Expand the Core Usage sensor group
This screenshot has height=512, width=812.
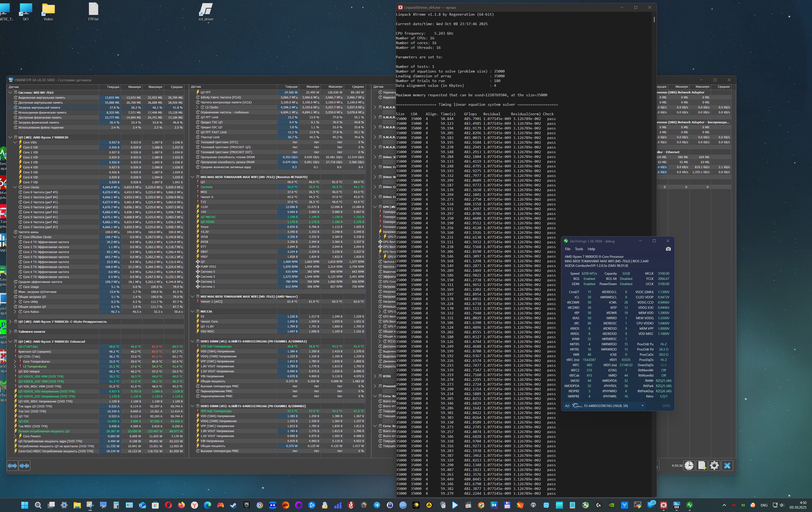coord(15,287)
